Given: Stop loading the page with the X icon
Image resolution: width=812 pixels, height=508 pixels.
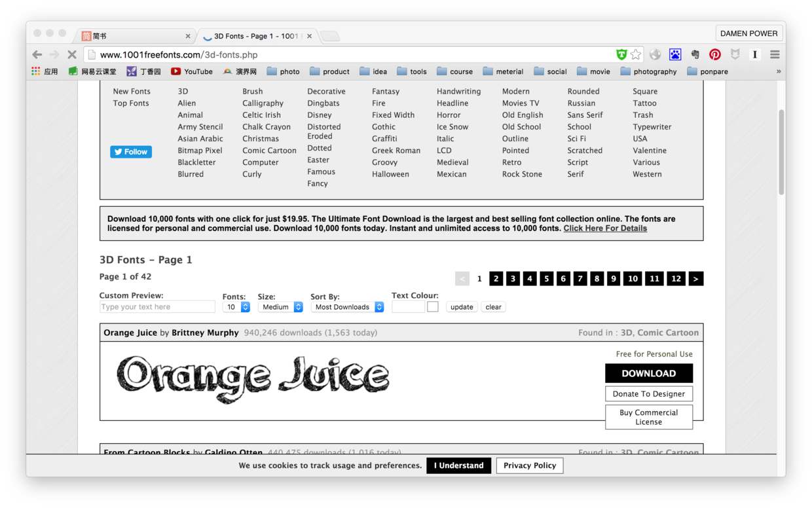Looking at the screenshot, I should [x=72, y=55].
